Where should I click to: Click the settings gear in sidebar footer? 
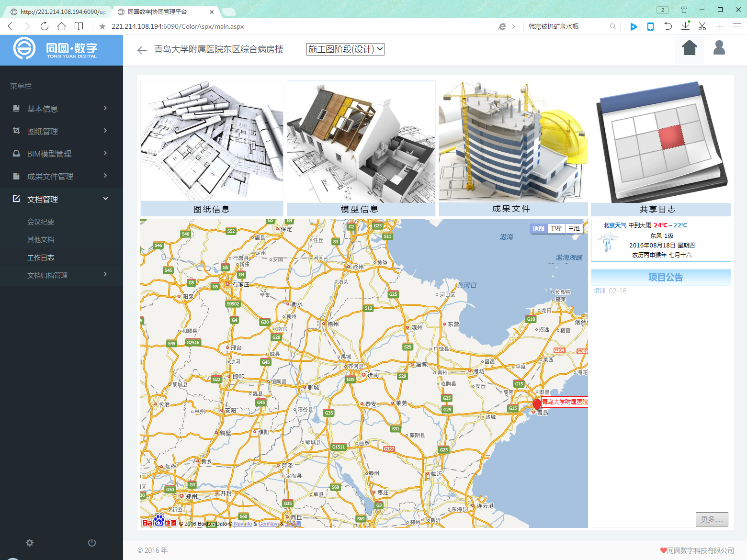point(30,542)
